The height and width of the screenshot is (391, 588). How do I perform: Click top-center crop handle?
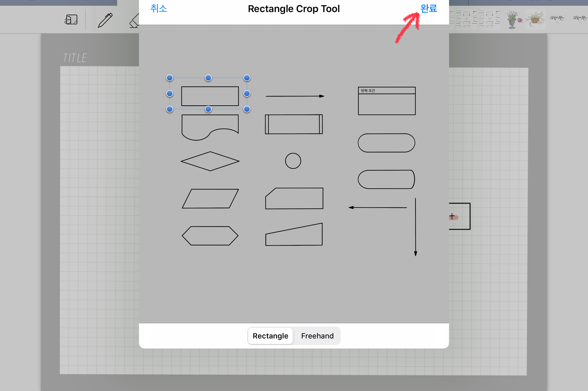pyautogui.click(x=208, y=78)
